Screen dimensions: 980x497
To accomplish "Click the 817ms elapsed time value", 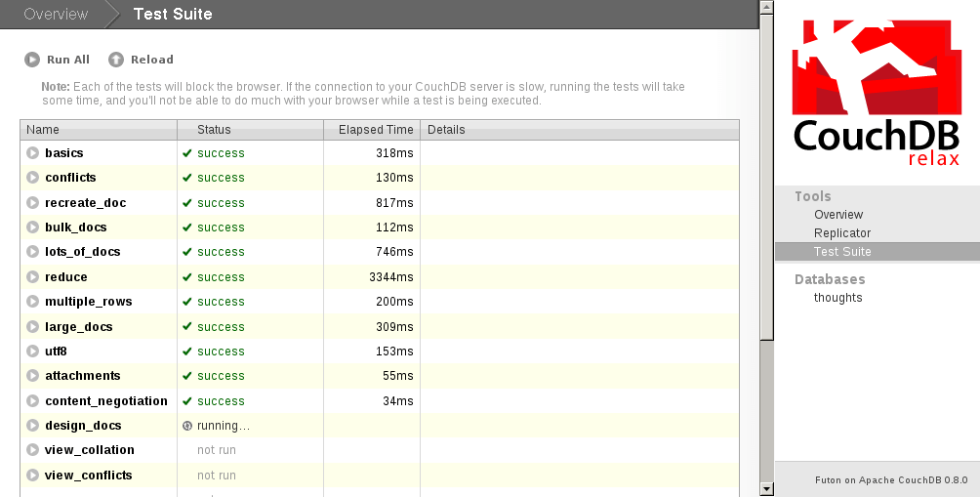I will [x=394, y=203].
